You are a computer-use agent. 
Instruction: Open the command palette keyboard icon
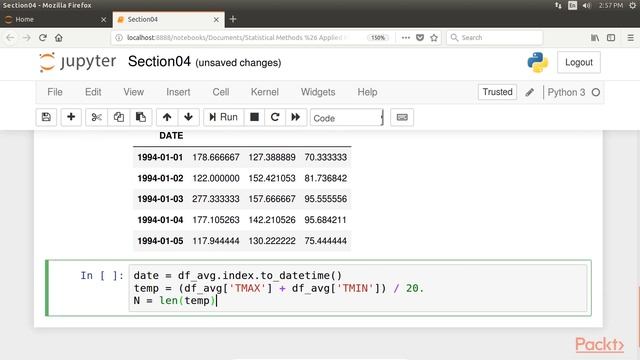(x=402, y=117)
